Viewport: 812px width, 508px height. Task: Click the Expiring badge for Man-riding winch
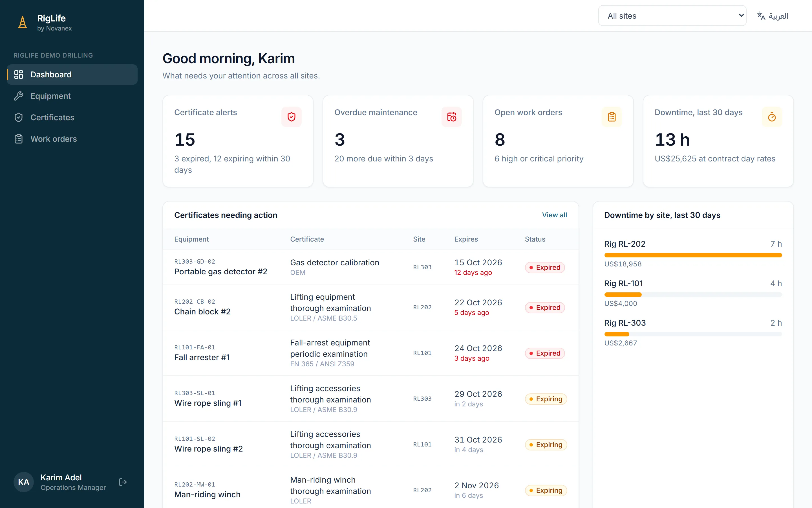(546, 490)
